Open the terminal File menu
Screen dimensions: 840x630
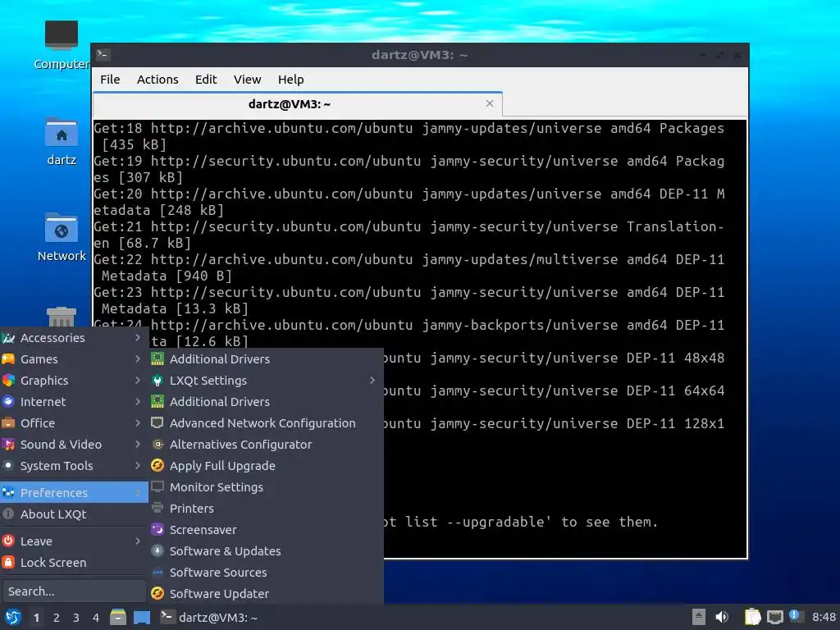pyautogui.click(x=110, y=80)
